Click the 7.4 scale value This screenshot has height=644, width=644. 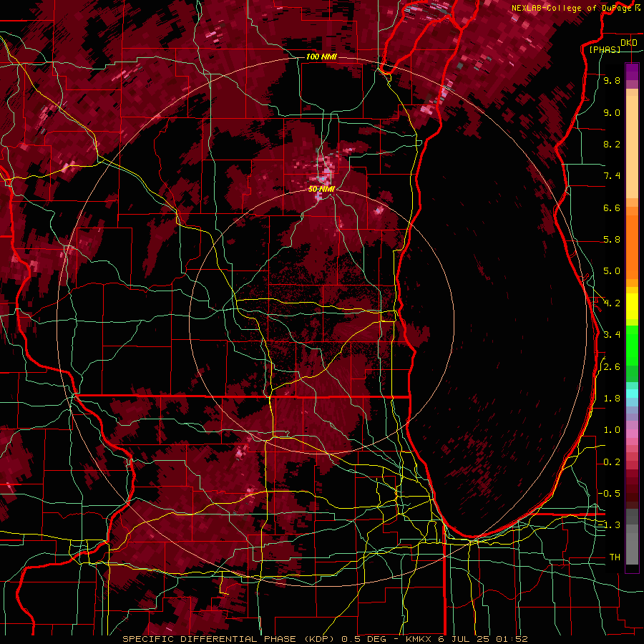612,176
